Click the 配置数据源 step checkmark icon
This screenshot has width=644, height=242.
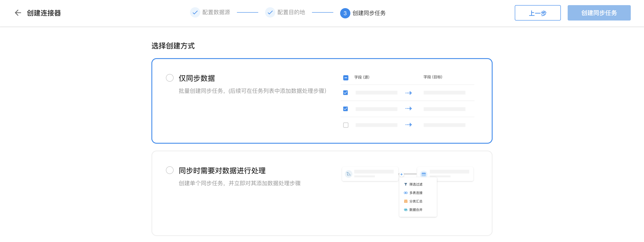coord(195,12)
